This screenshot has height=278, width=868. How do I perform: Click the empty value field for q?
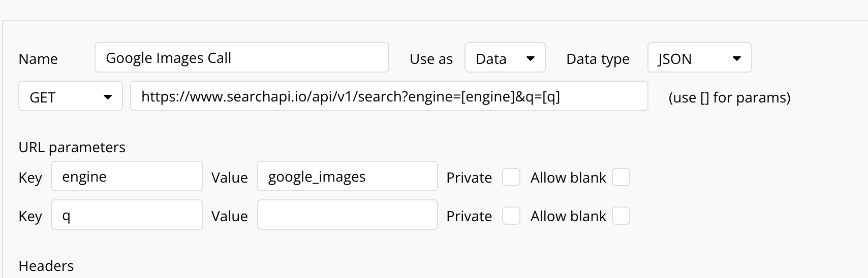347,215
